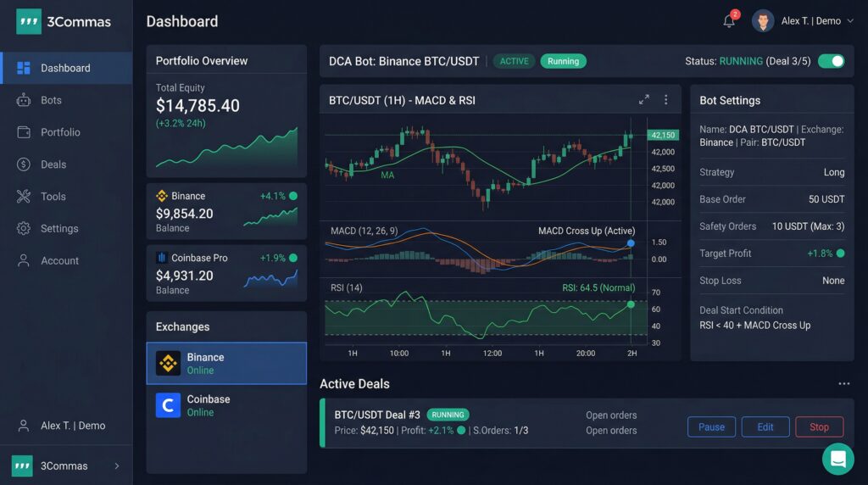
Task: Select Binance in the Exchanges list
Action: 226,363
